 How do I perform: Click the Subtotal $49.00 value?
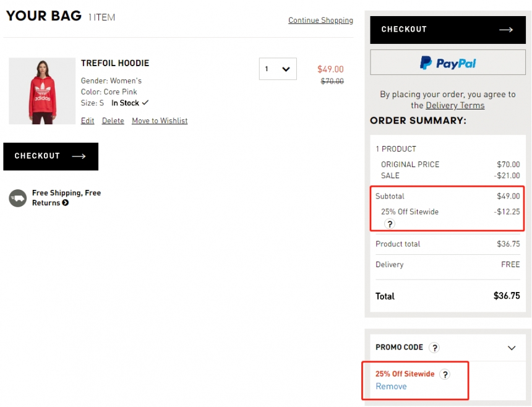point(508,196)
